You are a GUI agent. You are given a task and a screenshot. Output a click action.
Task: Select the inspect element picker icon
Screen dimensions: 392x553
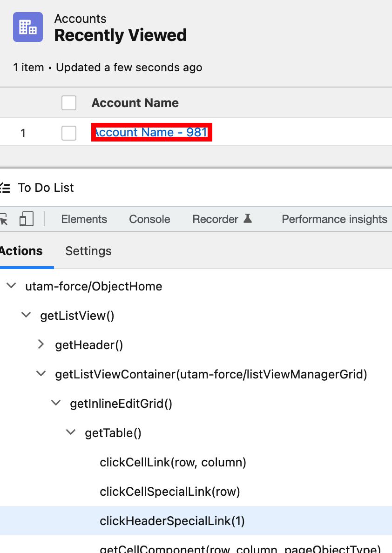click(3, 219)
